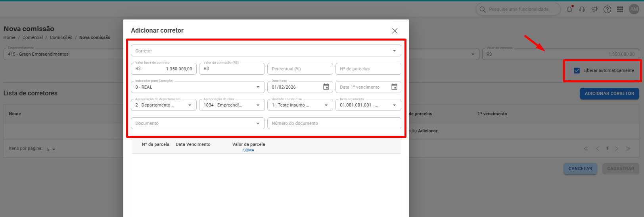Open Apropriação de obra dropdown
Viewport: 644px width, 217px height.
(x=232, y=105)
